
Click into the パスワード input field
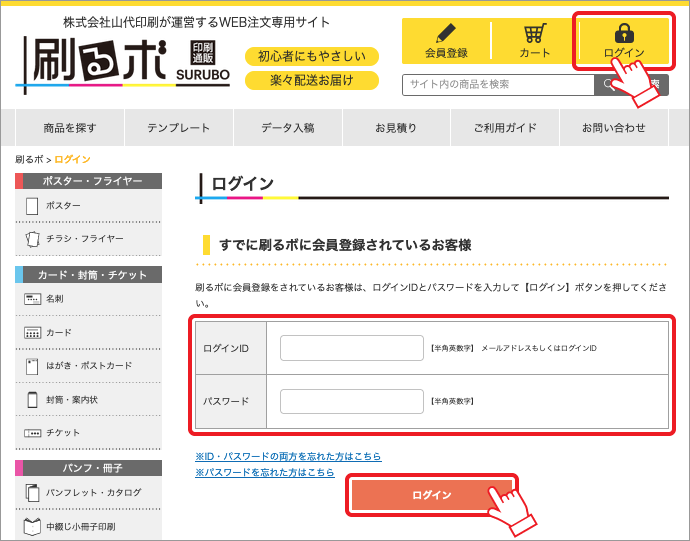(352, 401)
